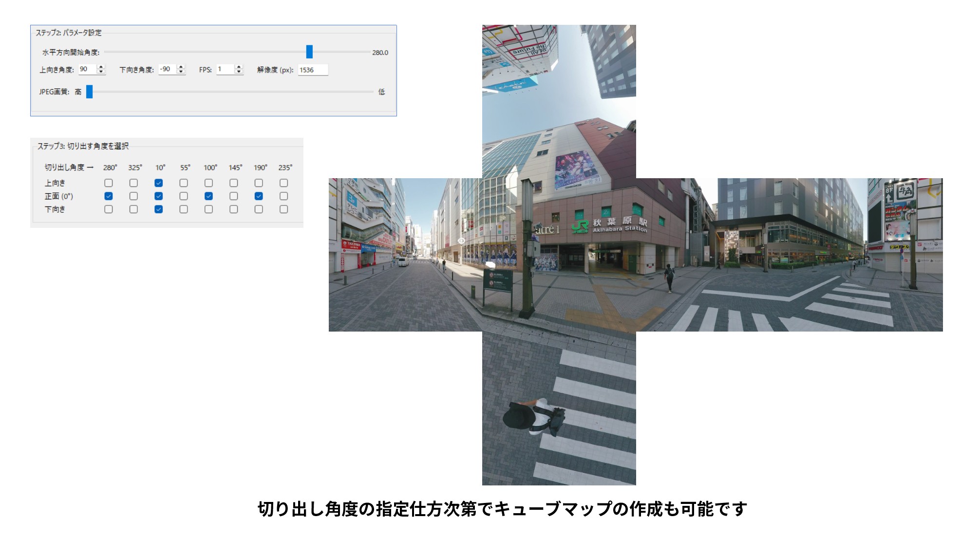Viewport: 980px width, 538px height.
Task: Decrease 下向き角度 with stepper down arrow
Action: coord(181,72)
